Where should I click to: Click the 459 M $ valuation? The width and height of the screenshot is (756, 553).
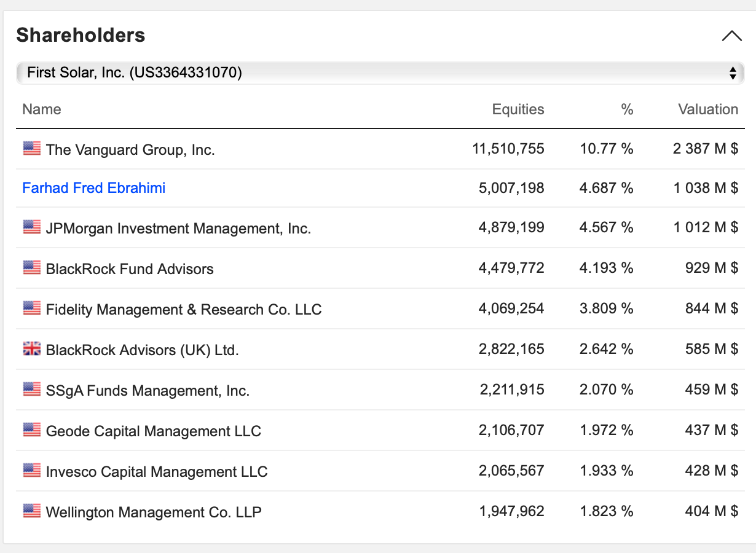(x=712, y=390)
